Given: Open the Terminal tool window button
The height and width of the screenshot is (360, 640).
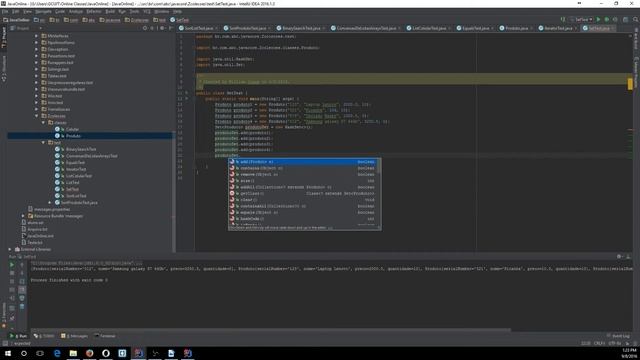Looking at the screenshot, I should click(x=105, y=336).
